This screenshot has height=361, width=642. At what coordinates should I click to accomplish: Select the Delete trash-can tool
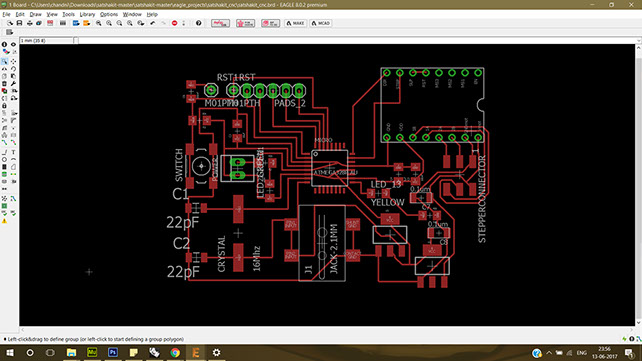click(5, 83)
